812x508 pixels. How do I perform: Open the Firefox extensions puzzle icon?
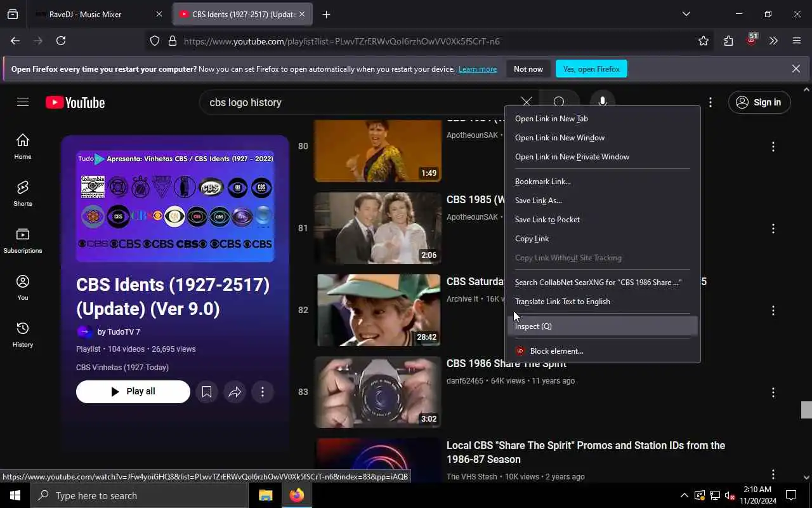728,41
